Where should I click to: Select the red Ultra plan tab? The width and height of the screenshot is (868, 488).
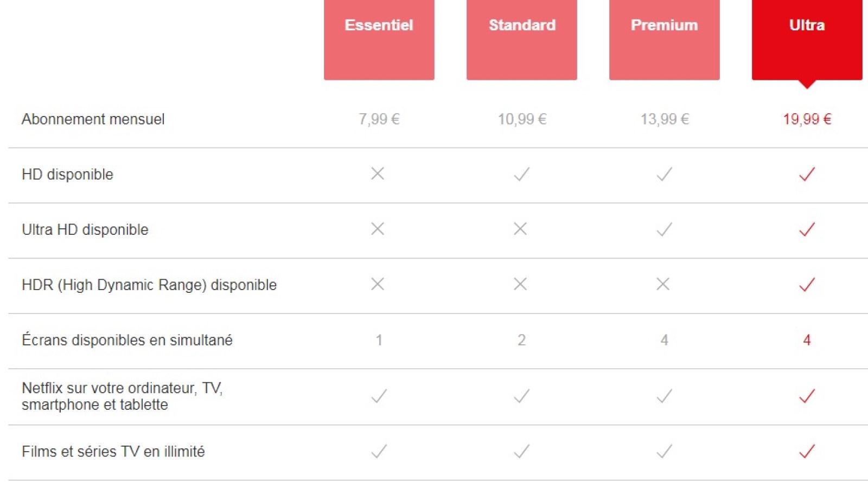[x=807, y=40]
